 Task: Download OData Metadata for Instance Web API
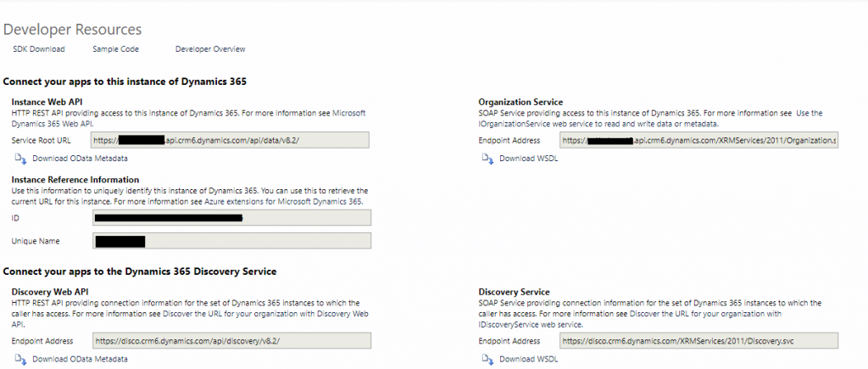81,159
